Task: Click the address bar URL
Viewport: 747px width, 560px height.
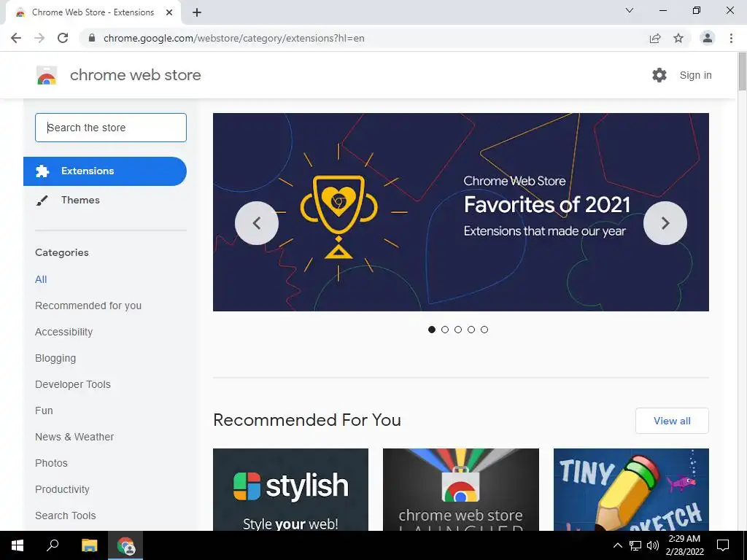Action: coord(234,38)
